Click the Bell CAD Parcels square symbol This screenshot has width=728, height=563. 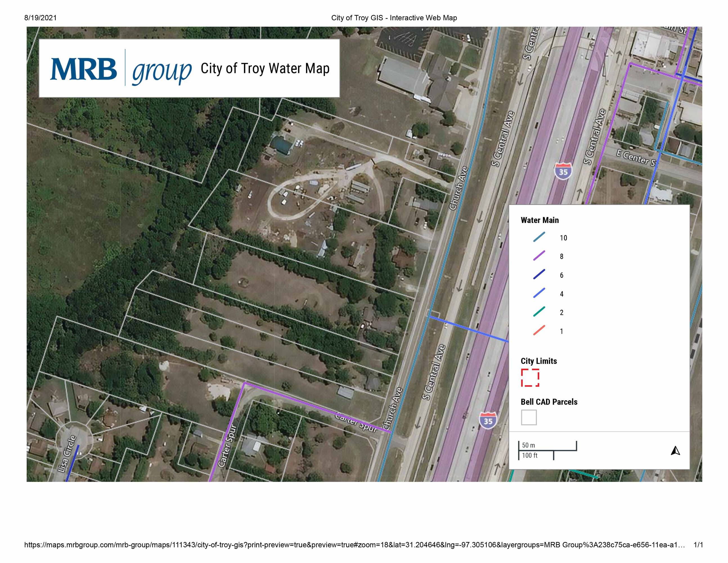(529, 417)
